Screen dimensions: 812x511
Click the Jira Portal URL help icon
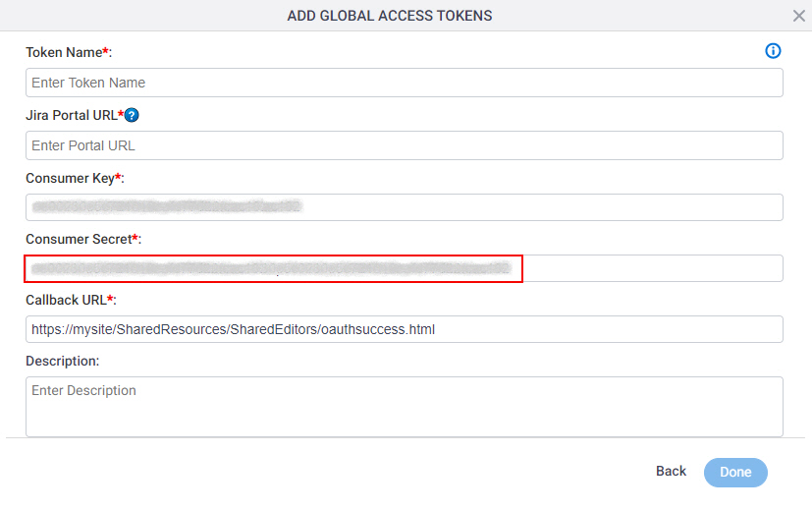(x=132, y=115)
